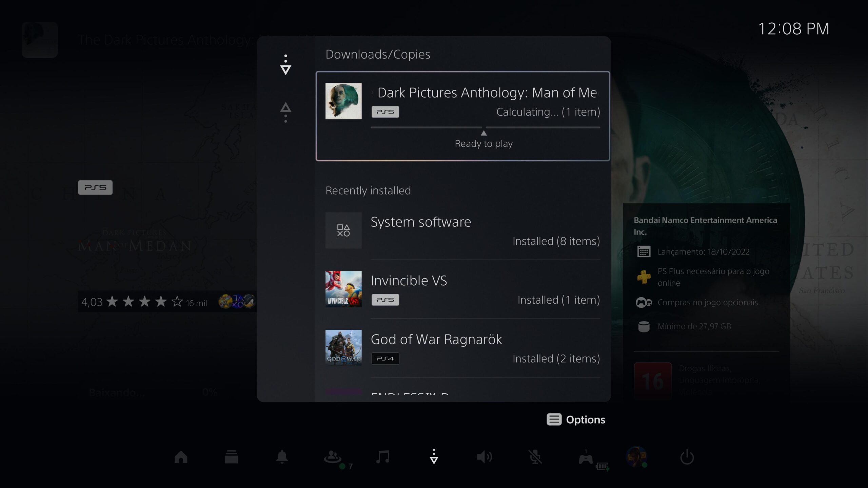Click Bandai Namco Entertainment America publisher text

click(x=705, y=226)
